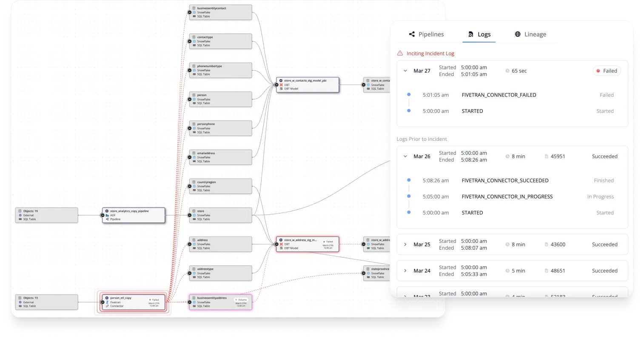
Task: Click the Failed status badge for Mar 27
Action: [607, 71]
